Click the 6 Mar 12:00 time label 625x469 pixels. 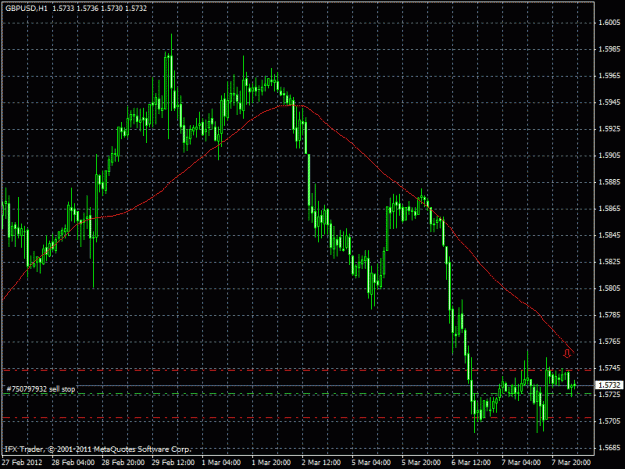tap(471, 462)
